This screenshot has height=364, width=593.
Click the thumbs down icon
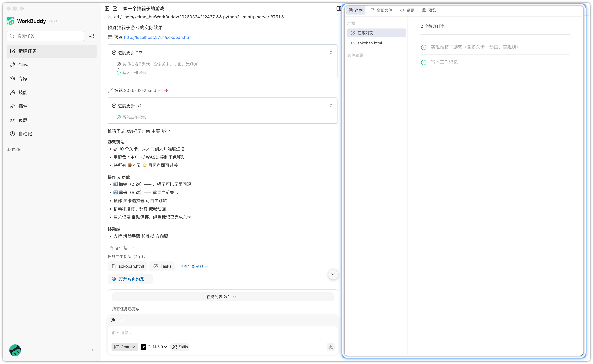click(126, 248)
